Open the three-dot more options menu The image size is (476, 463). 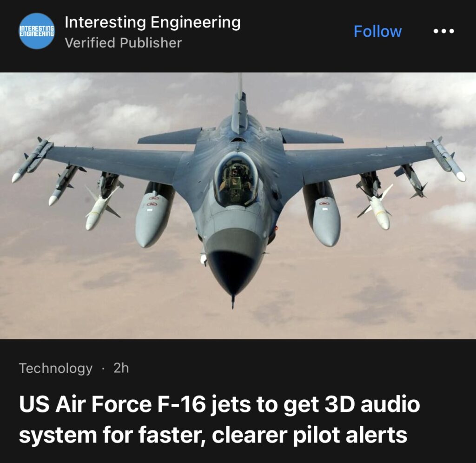[443, 31]
